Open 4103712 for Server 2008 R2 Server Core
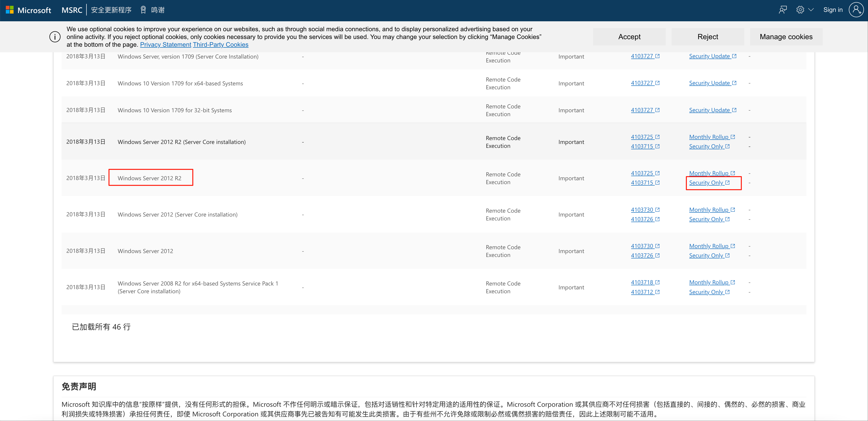This screenshot has height=421, width=868. click(x=645, y=292)
